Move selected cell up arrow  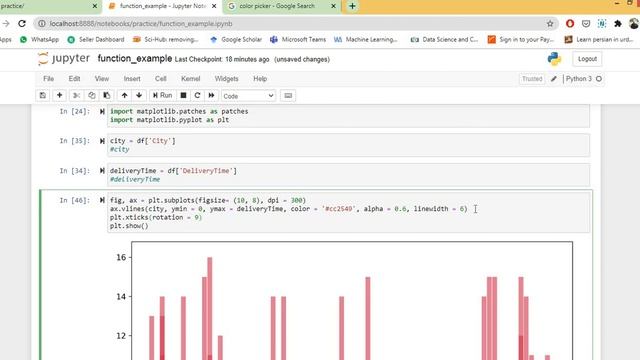point(124,96)
